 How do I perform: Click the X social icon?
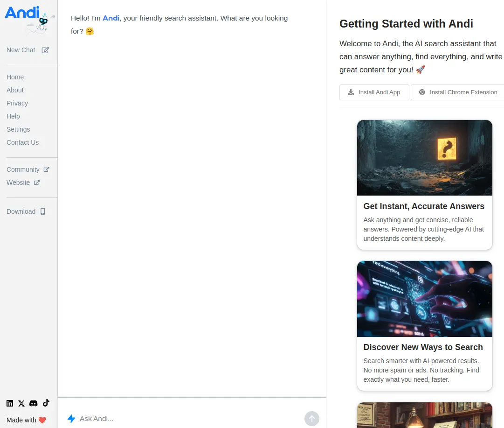point(21,403)
